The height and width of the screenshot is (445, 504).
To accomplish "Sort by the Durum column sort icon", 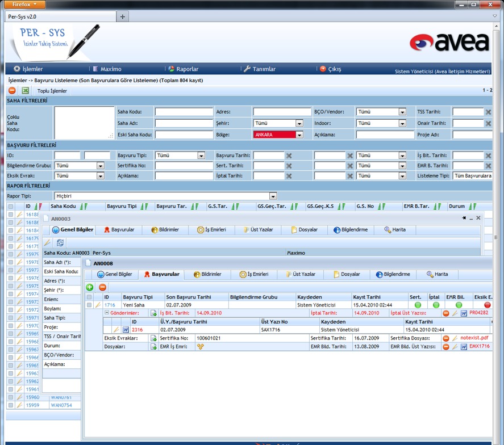I will click(473, 207).
